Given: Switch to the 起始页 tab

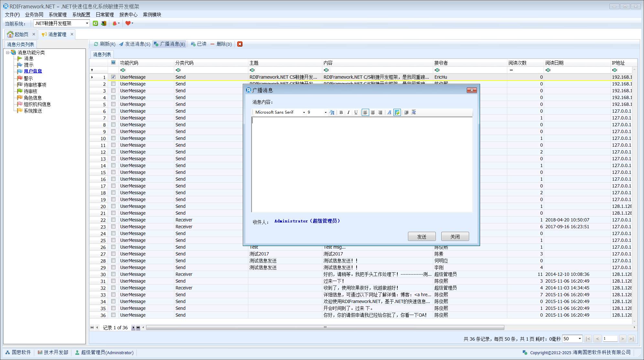Looking at the screenshot, I should click(x=21, y=34).
